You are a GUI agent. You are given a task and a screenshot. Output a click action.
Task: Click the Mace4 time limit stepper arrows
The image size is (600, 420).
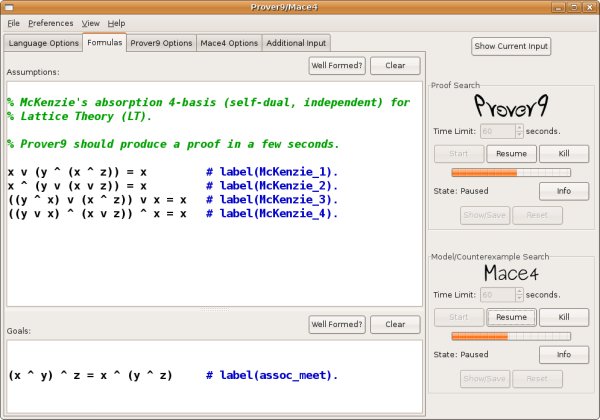519,295
